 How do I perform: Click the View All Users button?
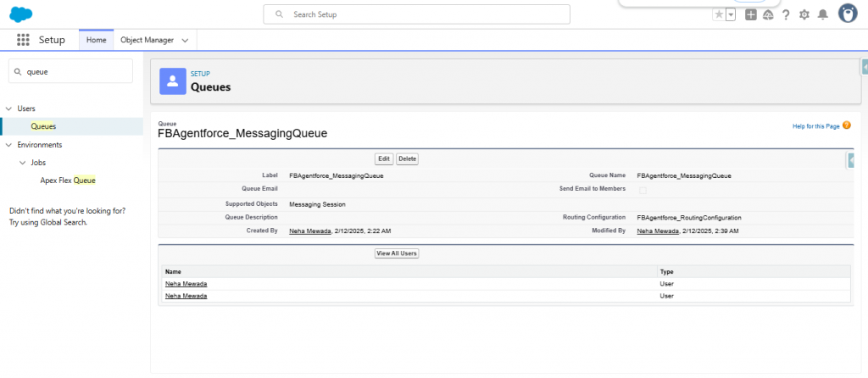pos(397,253)
